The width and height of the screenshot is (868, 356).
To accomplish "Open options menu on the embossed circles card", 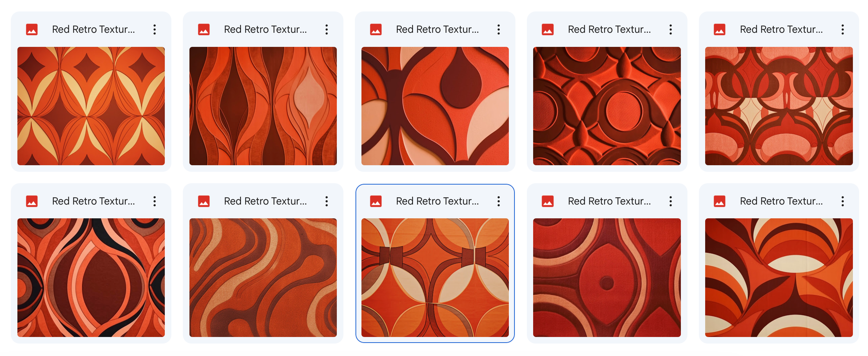I will click(671, 29).
